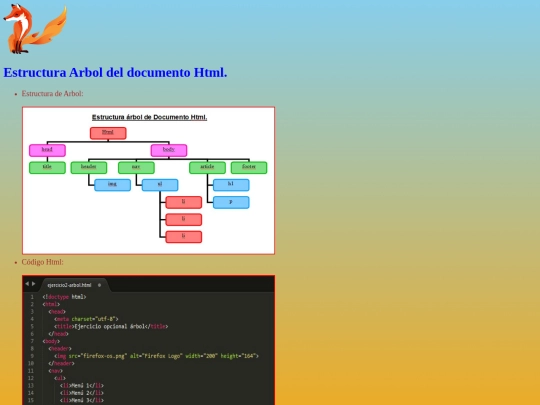Click the heading Estructura Arbol del documento Html.
Screen dimensions: 540x405
coord(115,73)
